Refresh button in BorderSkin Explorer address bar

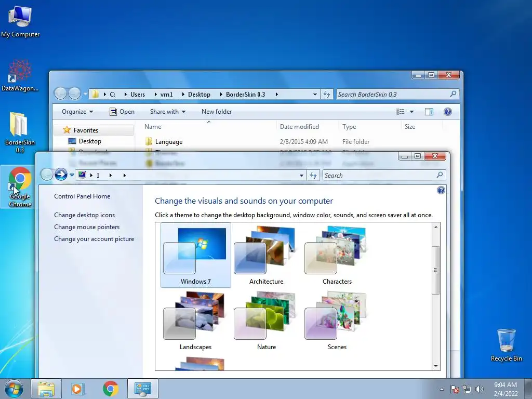pos(326,95)
